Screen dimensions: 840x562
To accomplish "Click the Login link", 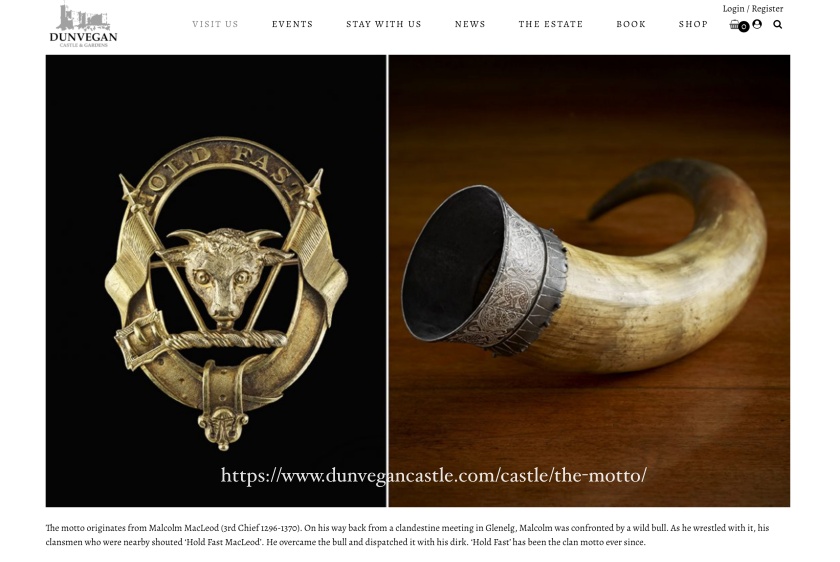I will (x=733, y=9).
